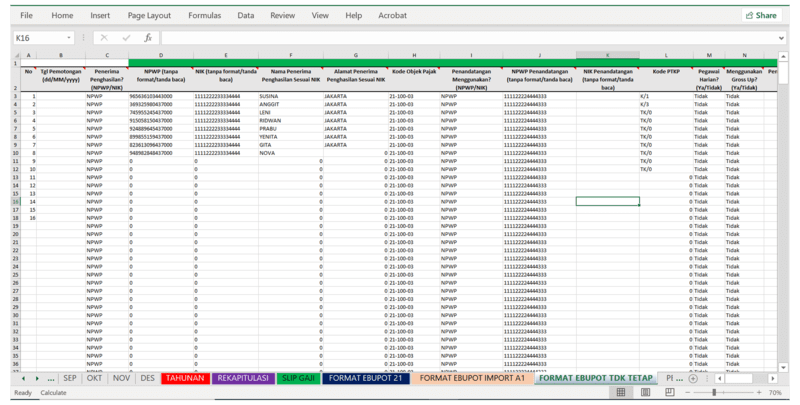This screenshot has height=405, width=800.
Task: Click the sheet tabs ellipsis before SEP
Action: 51,378
